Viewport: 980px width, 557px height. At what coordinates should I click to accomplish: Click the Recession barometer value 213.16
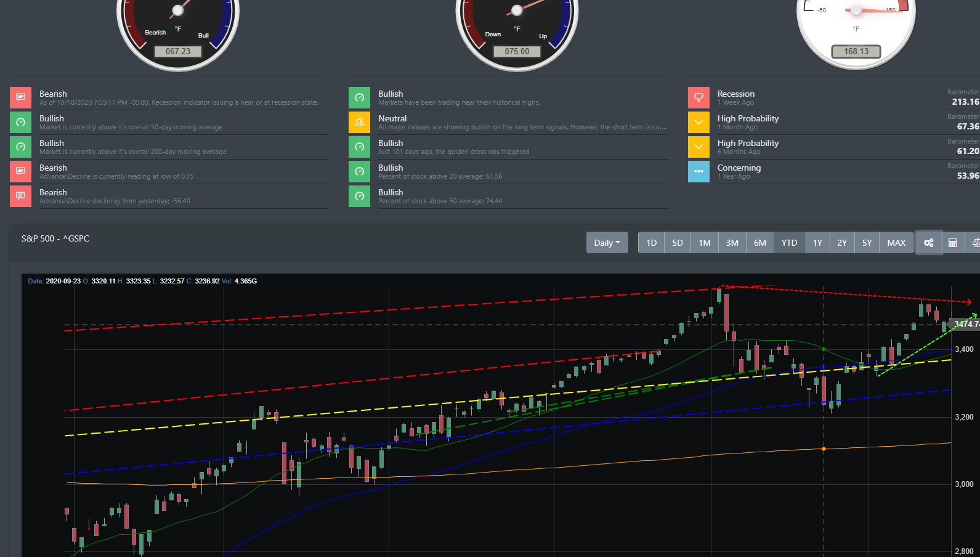coord(965,102)
